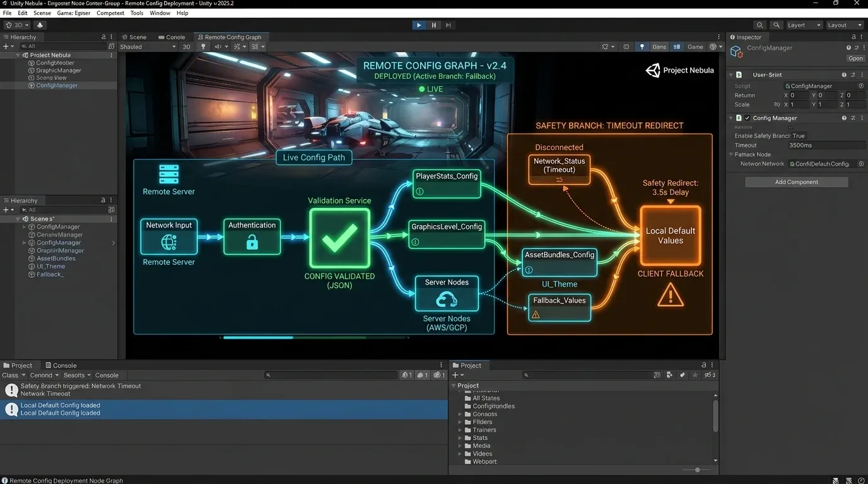This screenshot has width=868, height=484.
Task: Toggle the Inspector panel lock
Action: coord(853,37)
